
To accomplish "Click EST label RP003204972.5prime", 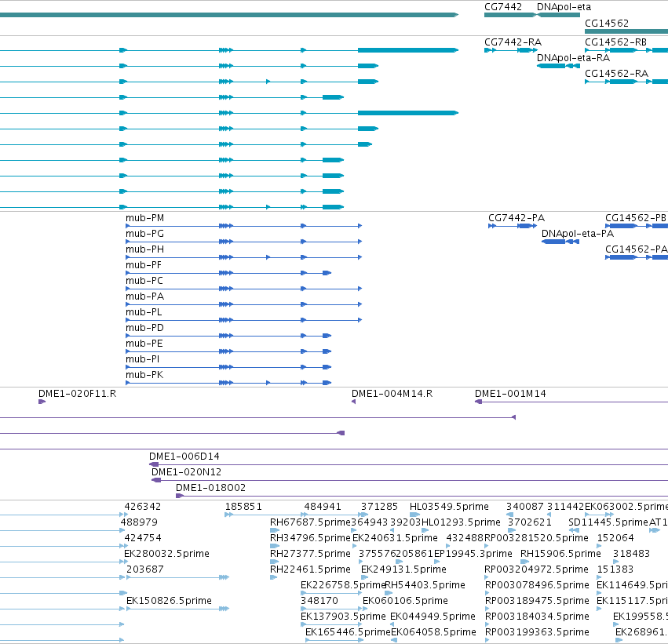I will pyautogui.click(x=536, y=570).
